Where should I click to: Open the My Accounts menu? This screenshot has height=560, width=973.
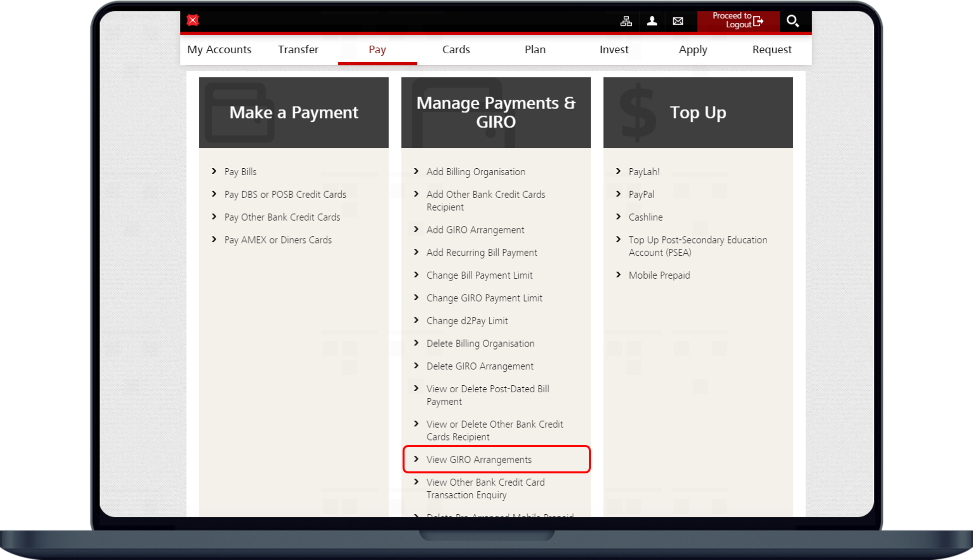coord(219,49)
